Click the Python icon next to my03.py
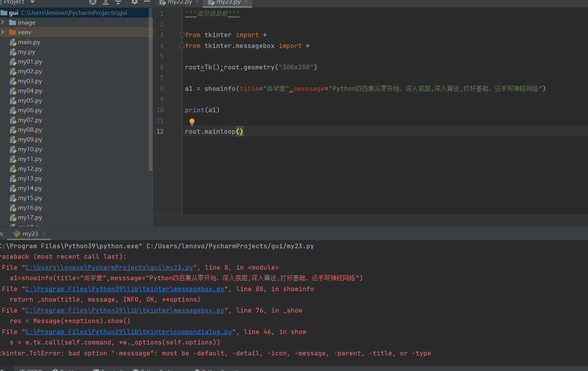Image resolution: width=588 pixels, height=371 pixels. pos(13,81)
